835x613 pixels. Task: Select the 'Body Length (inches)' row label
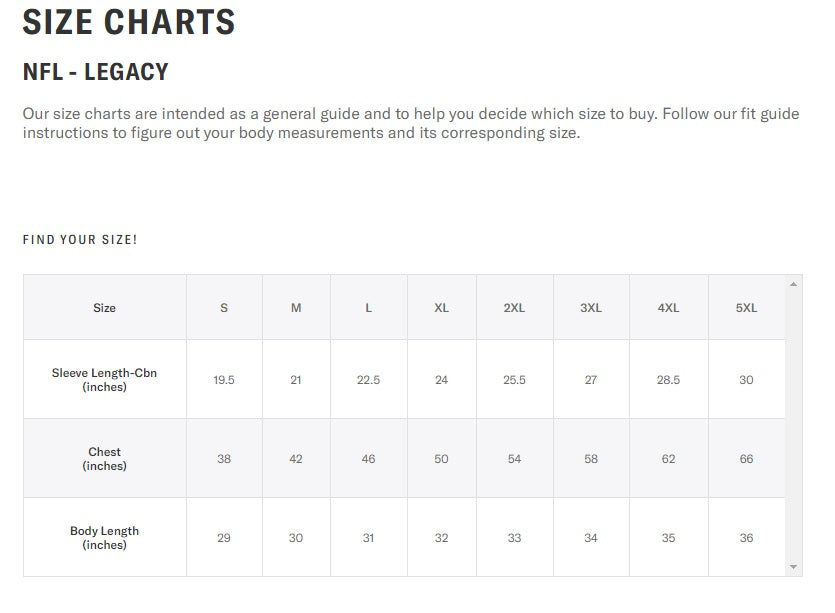click(x=104, y=538)
